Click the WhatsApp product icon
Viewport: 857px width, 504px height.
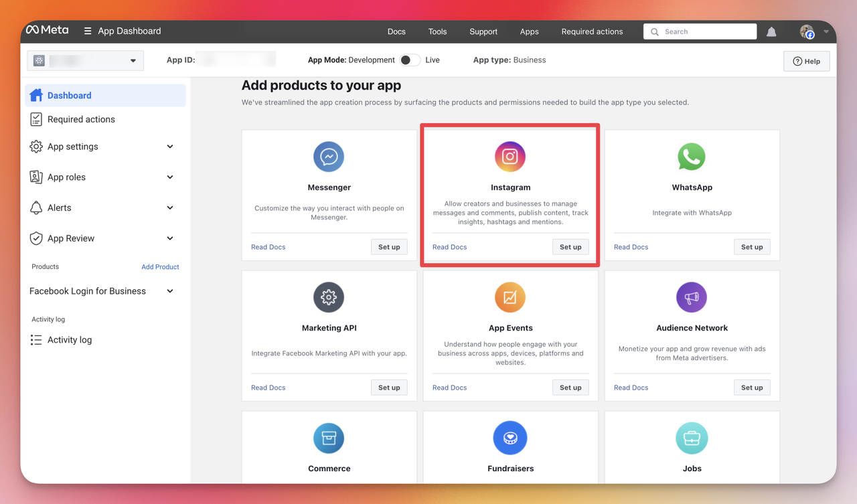[x=692, y=157]
